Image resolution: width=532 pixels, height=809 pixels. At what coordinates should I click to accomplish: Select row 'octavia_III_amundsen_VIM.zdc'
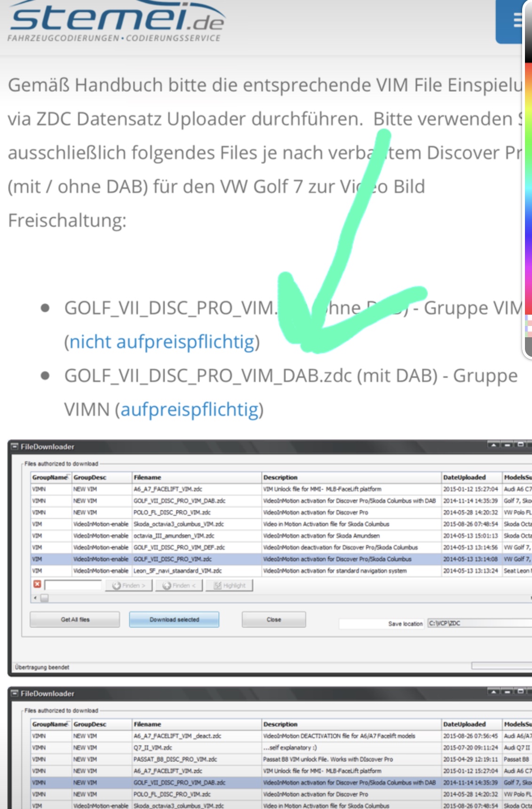pos(281,536)
